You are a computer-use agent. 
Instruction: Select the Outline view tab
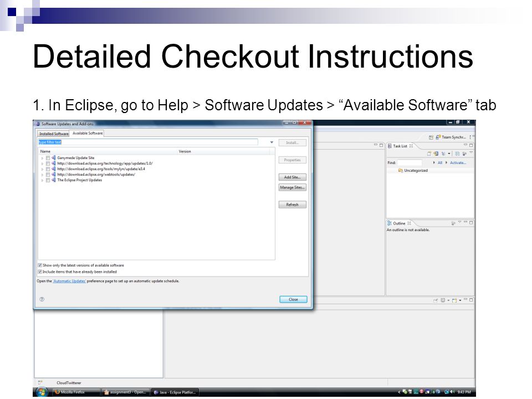(x=399, y=223)
